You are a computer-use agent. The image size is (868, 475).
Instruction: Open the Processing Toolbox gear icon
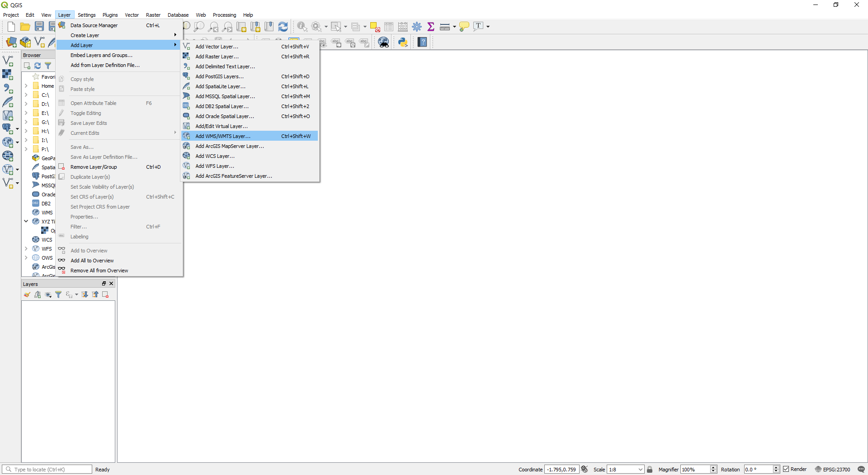pos(417,27)
